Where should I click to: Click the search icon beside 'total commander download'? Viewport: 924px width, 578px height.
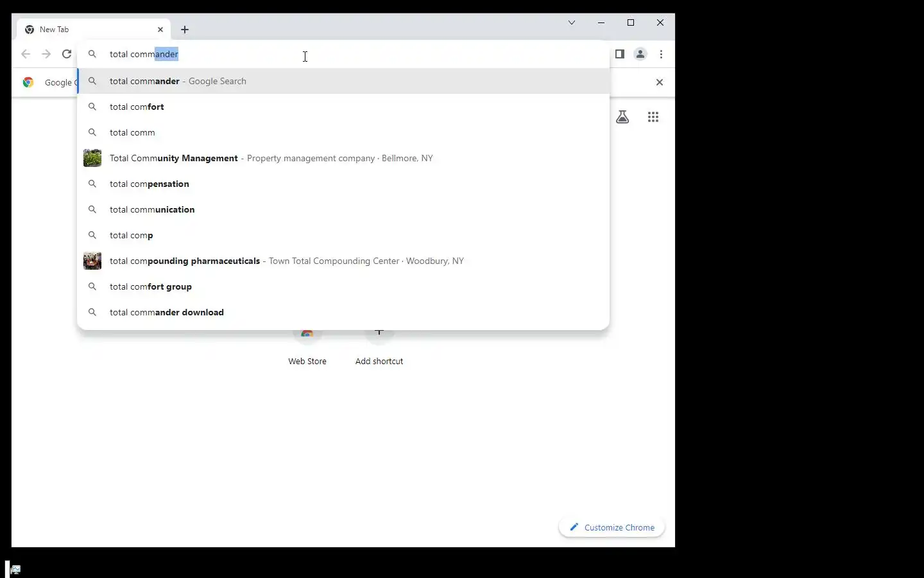click(92, 312)
